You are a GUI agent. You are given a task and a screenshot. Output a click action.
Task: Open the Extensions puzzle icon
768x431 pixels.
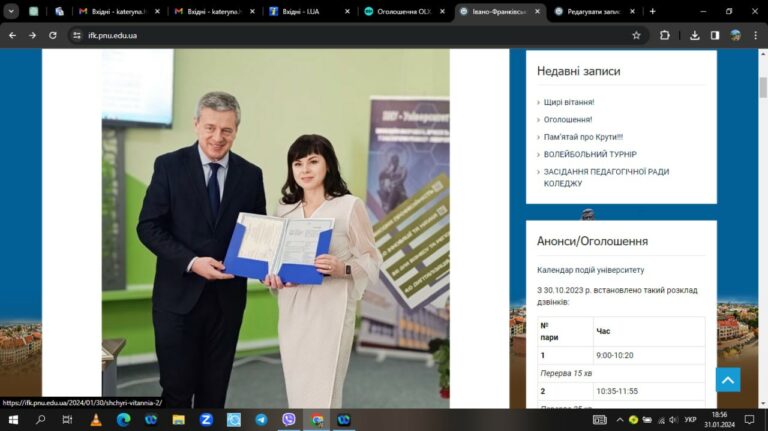[x=665, y=35]
